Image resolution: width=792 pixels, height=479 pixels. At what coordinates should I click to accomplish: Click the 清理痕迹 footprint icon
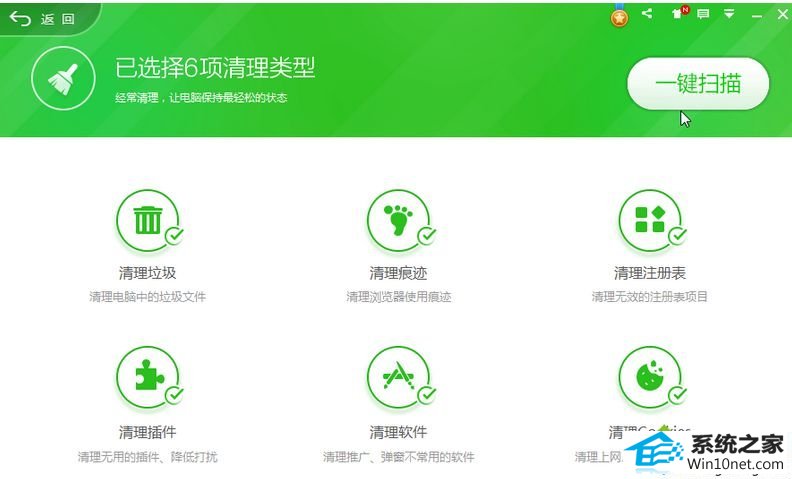(398, 219)
